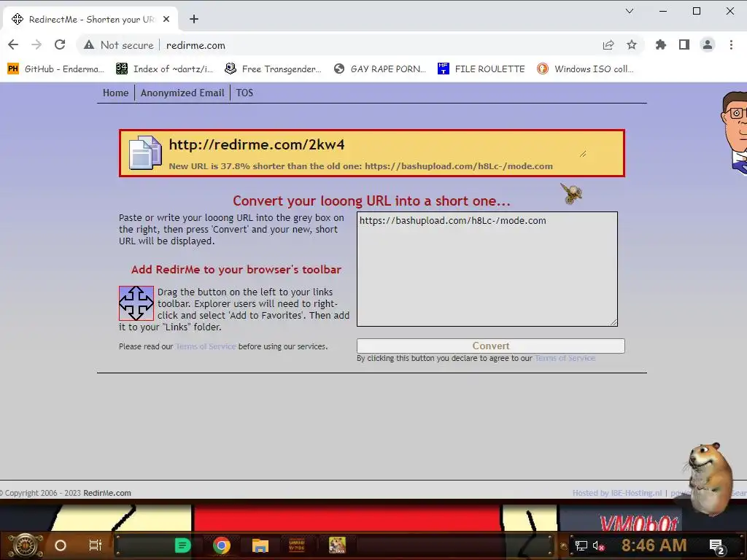
Task: Go to the Home menu item
Action: click(x=116, y=93)
